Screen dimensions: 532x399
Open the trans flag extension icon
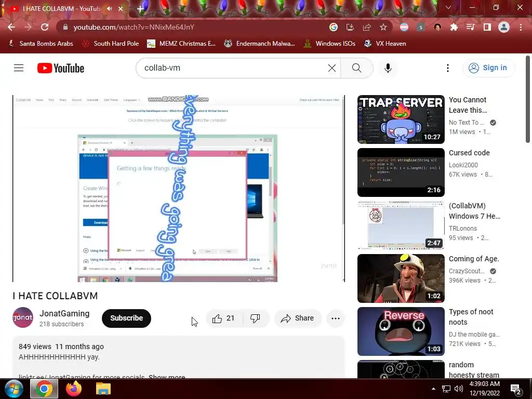(404, 27)
